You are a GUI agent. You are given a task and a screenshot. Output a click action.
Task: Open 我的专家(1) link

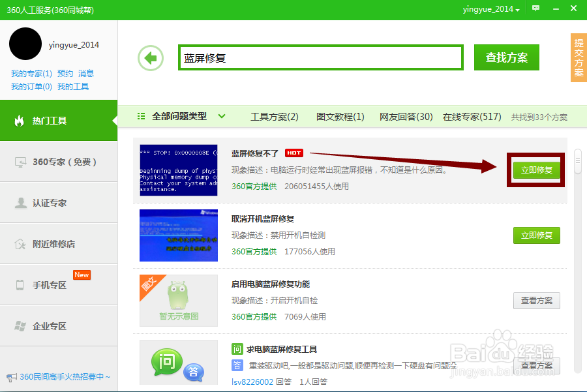tap(31, 74)
